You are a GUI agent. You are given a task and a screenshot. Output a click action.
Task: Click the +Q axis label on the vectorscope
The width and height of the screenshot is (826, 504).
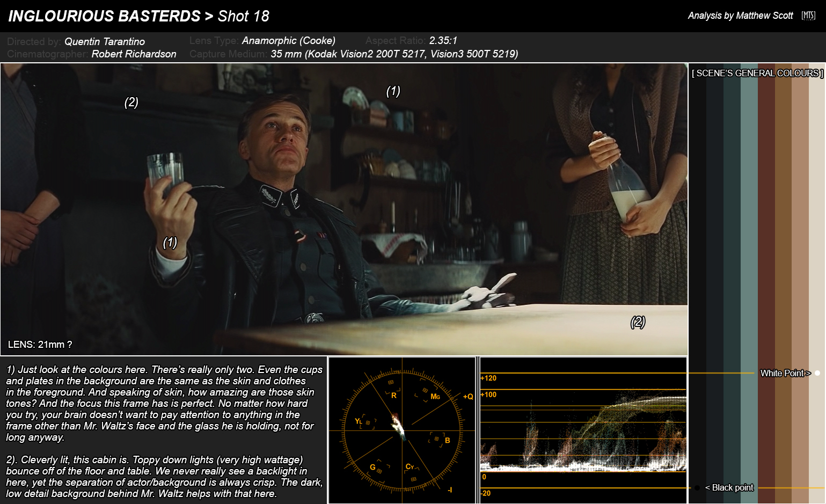click(x=468, y=397)
